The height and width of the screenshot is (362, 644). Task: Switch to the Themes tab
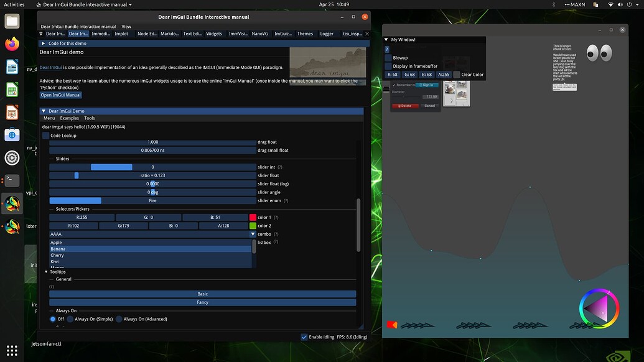pyautogui.click(x=305, y=34)
